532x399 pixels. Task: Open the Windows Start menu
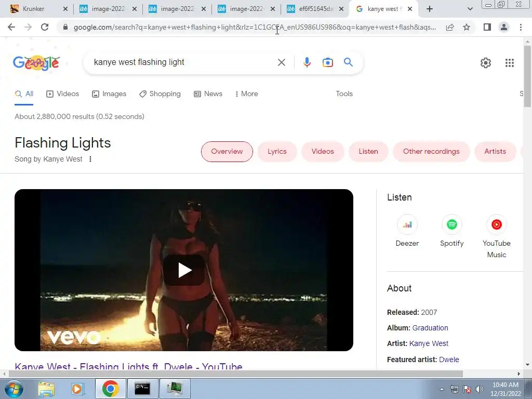14,389
